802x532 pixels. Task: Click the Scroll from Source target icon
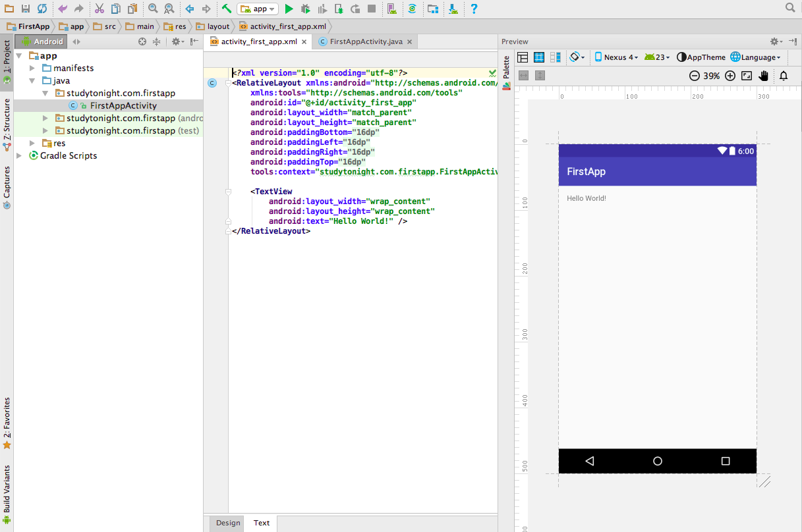(x=142, y=41)
